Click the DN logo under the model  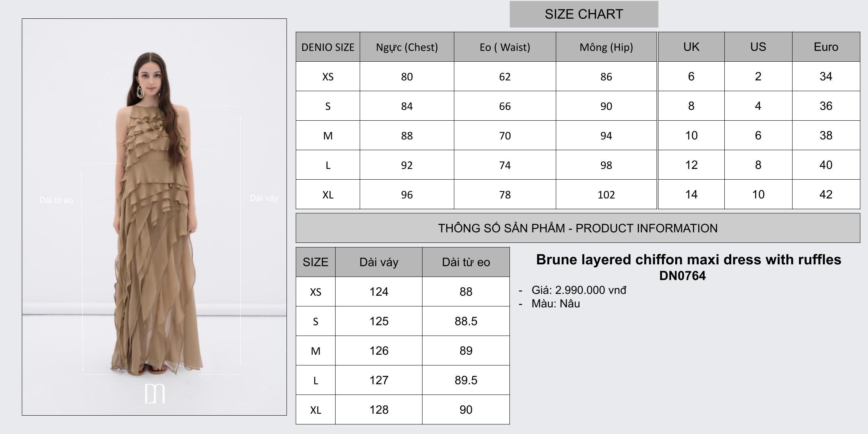[155, 393]
